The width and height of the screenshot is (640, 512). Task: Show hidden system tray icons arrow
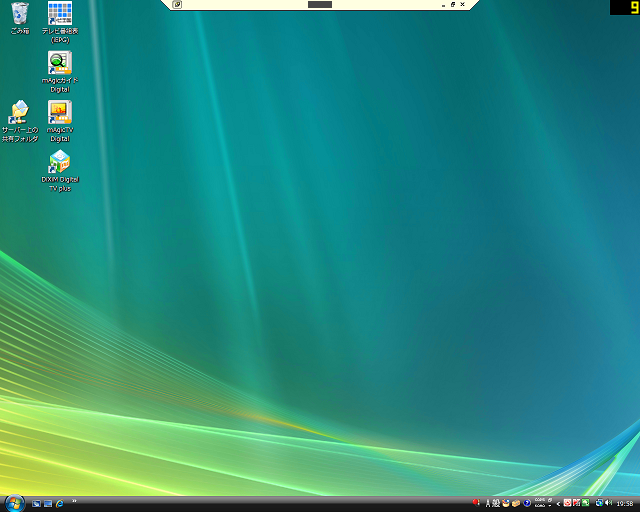pyautogui.click(x=558, y=503)
